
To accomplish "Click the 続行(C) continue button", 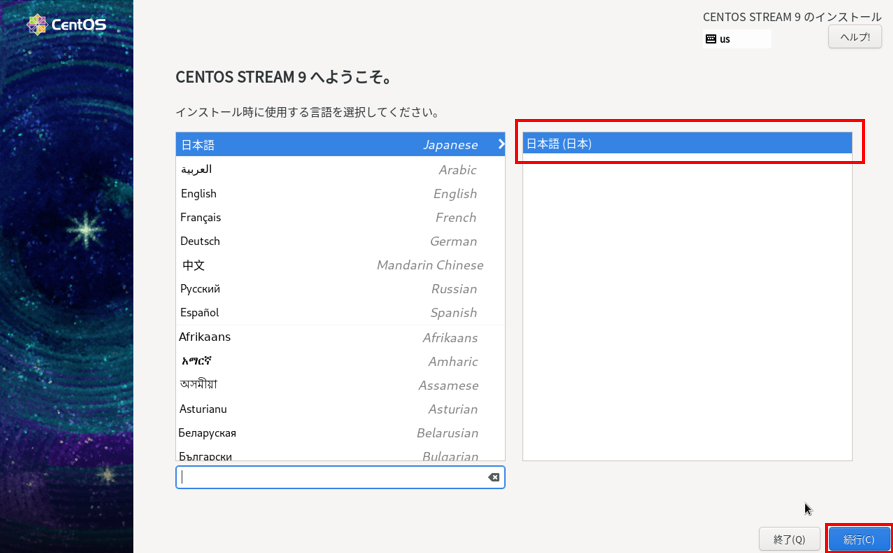I will (x=859, y=539).
